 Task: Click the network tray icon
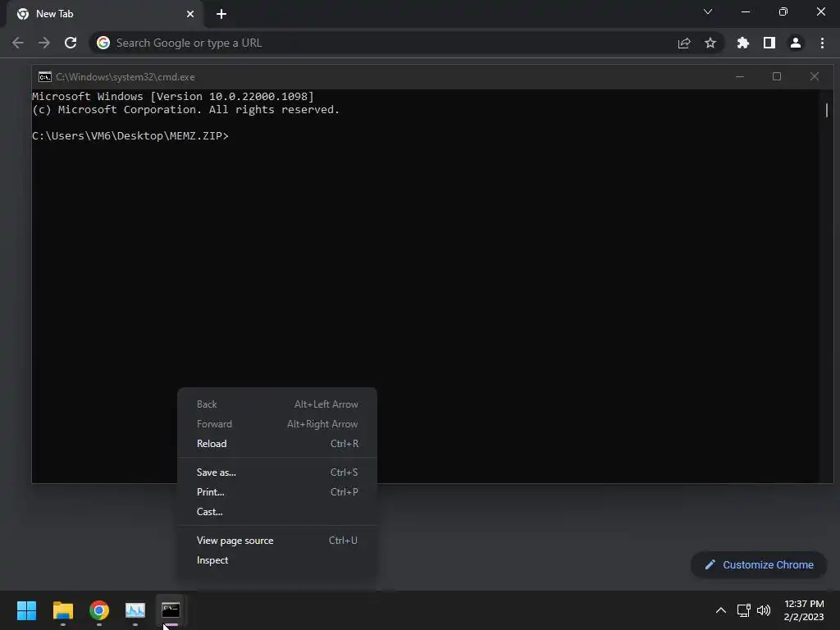[x=743, y=610]
